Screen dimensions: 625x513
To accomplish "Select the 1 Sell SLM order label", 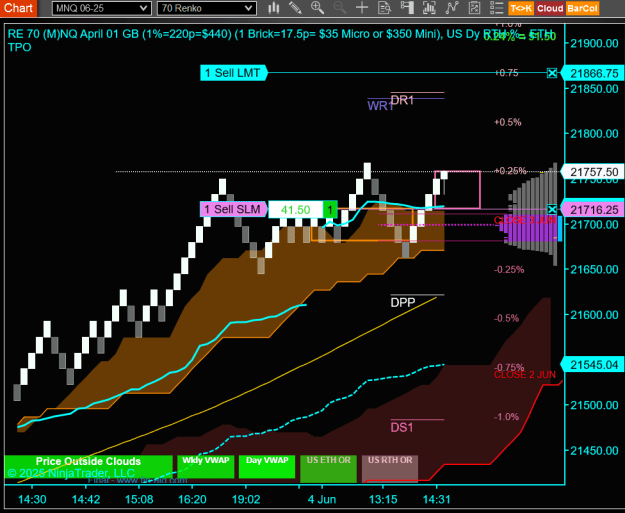I will (x=233, y=209).
